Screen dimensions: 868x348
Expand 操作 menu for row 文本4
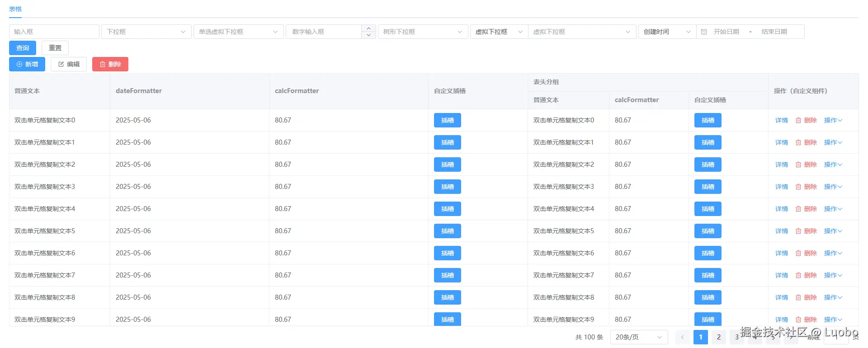833,209
